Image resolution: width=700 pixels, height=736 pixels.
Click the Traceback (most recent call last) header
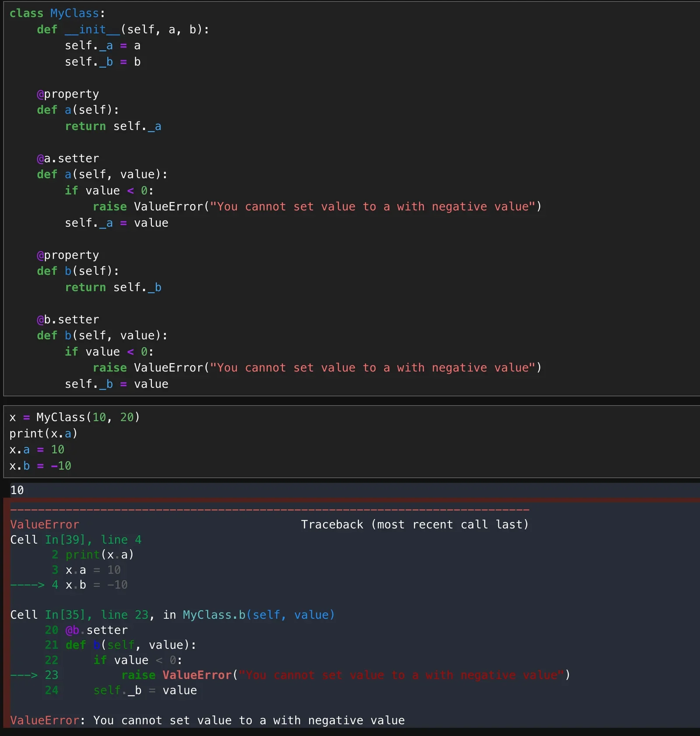[415, 524]
